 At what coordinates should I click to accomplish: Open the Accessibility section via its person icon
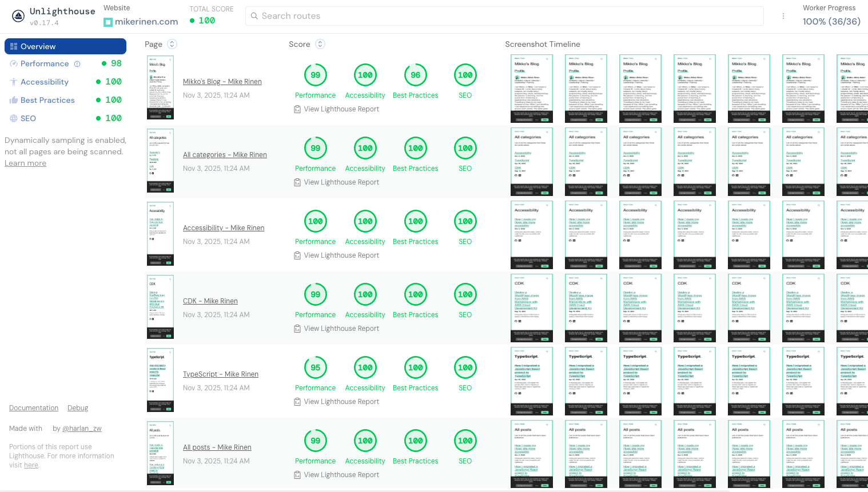[13, 82]
